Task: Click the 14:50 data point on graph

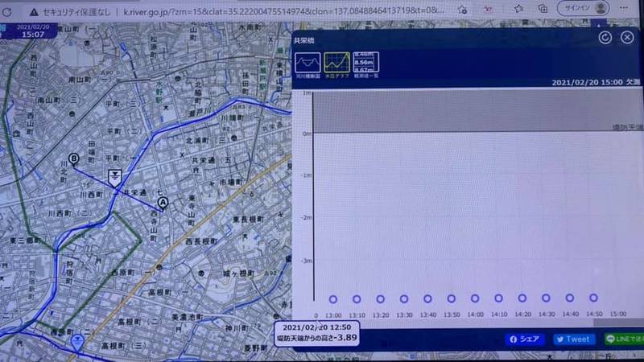Action: tap(593, 298)
